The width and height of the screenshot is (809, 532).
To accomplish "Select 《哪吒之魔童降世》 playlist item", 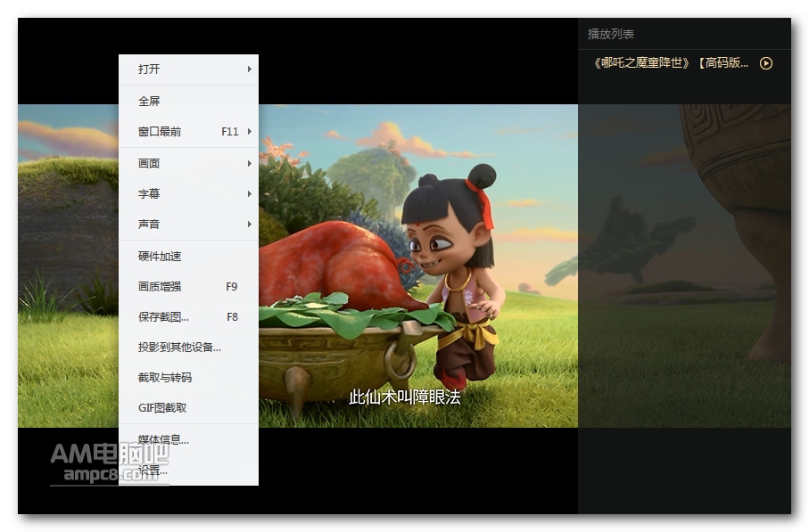I will 684,63.
